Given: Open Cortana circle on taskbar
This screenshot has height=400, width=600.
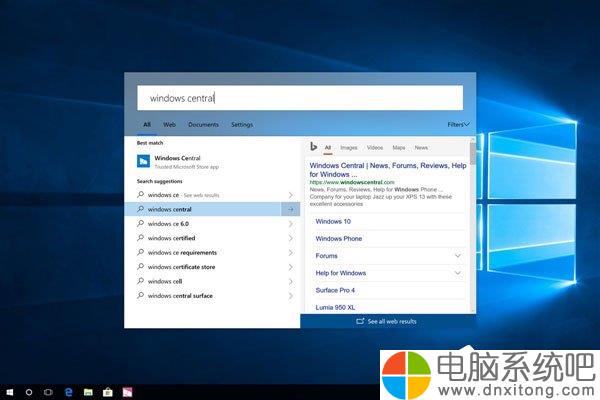Looking at the screenshot, I should 29,392.
